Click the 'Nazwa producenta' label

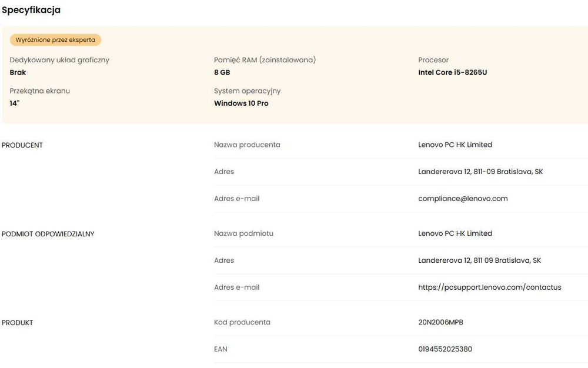[x=247, y=145]
